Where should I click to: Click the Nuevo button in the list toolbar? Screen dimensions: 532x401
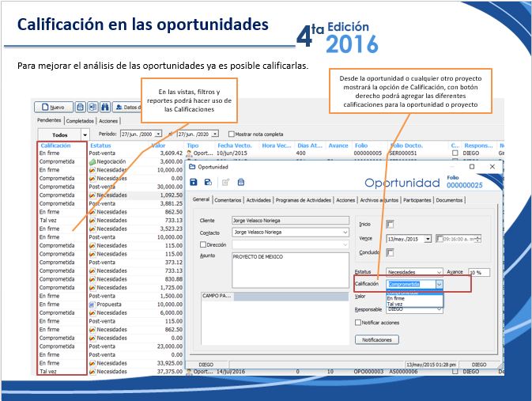(54, 107)
